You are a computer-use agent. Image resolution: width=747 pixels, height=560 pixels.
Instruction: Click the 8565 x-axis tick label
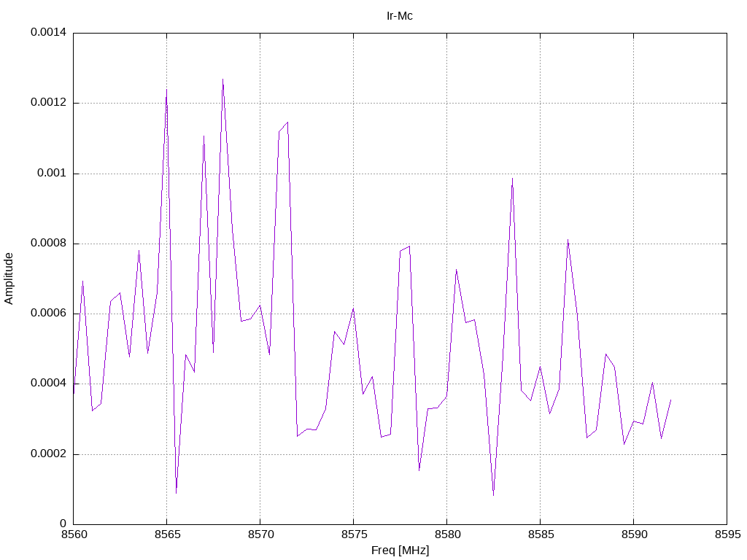click(x=167, y=534)
